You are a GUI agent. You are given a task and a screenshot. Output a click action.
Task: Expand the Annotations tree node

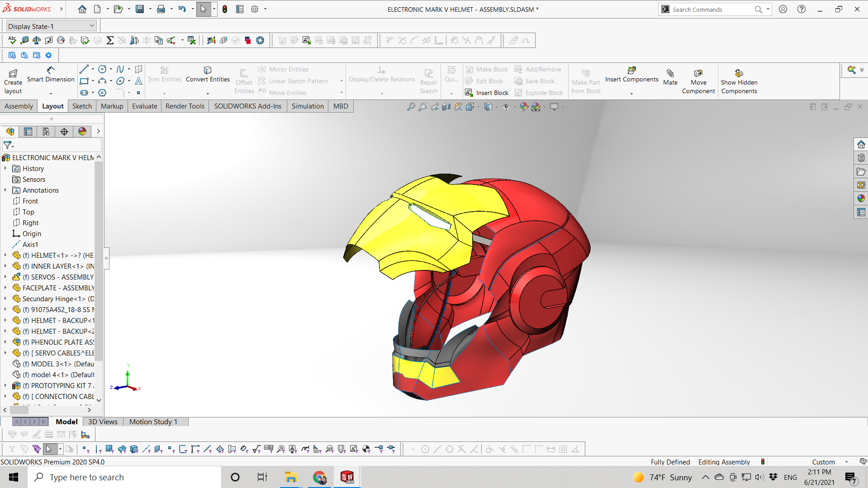5,190
